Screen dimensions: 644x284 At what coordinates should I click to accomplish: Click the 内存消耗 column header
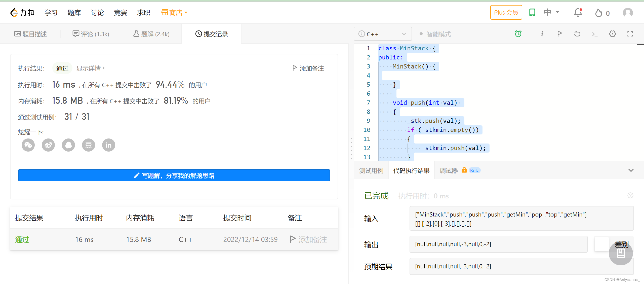(x=140, y=218)
